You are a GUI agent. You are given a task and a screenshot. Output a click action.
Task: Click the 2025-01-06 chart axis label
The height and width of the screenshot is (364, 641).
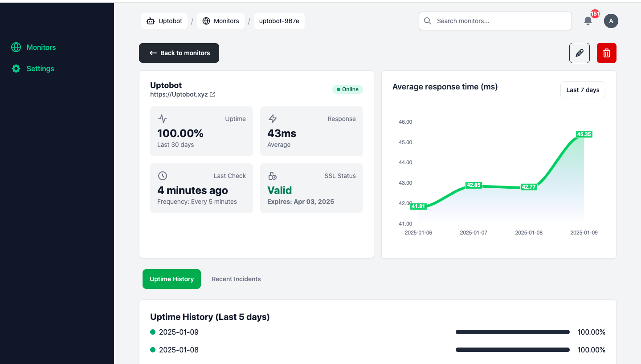418,233
